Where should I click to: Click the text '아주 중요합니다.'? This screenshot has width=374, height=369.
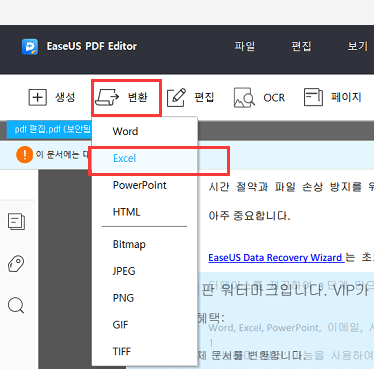249,216
